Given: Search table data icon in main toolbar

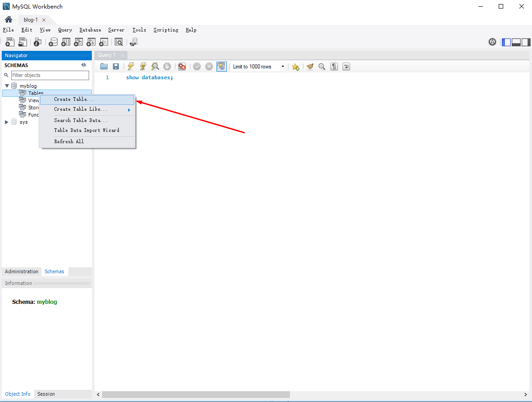Looking at the screenshot, I should 118,42.
